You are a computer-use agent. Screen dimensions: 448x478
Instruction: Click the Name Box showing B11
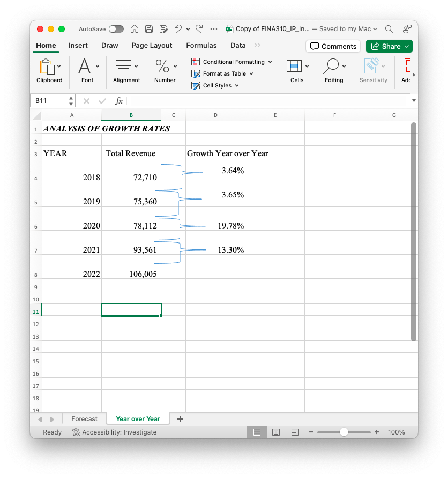[x=49, y=101]
